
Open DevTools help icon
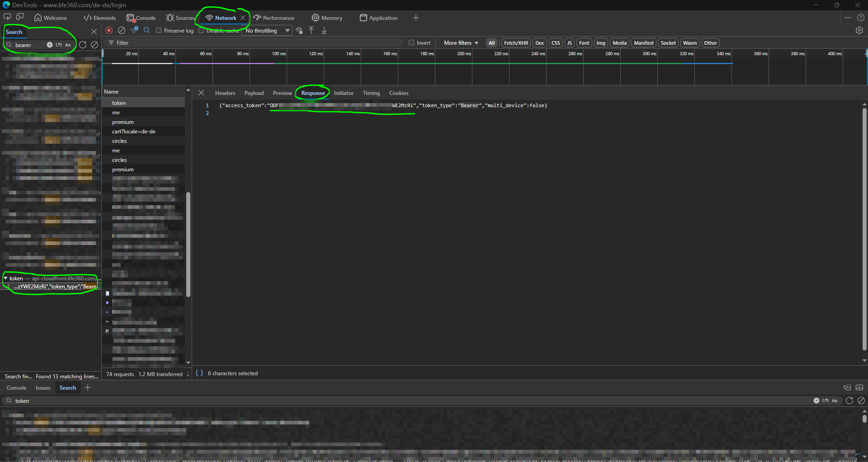[x=861, y=18]
